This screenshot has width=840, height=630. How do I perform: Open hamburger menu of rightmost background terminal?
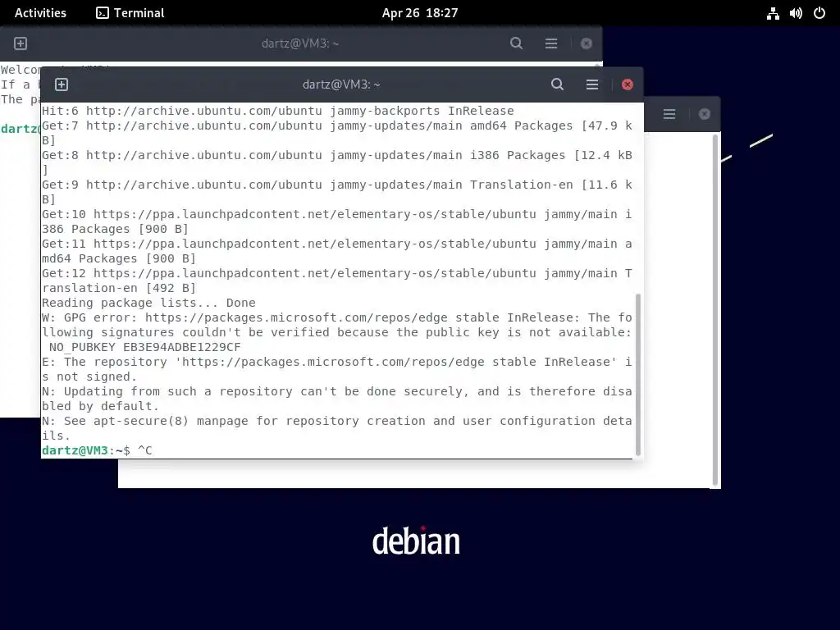(669, 114)
